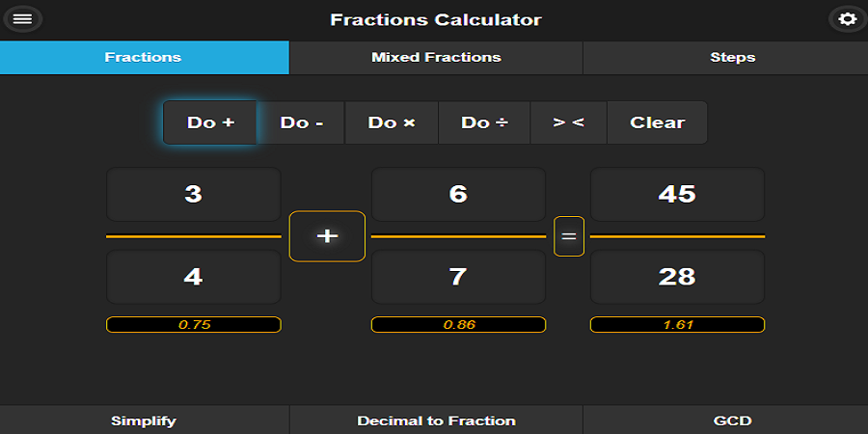Screen dimensions: 868x434
Task: Select the second denominator field showing 7
Action: pyautogui.click(x=458, y=277)
